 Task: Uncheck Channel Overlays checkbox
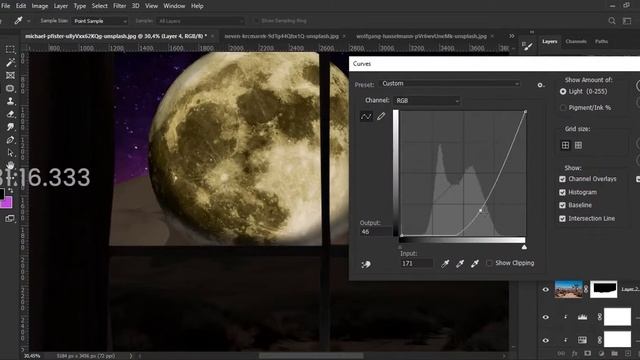[562, 179]
